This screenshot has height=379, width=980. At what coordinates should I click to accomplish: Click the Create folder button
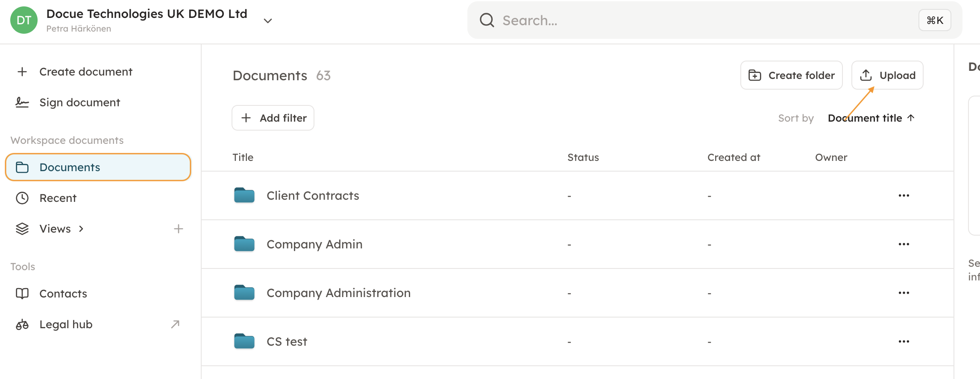click(x=791, y=75)
